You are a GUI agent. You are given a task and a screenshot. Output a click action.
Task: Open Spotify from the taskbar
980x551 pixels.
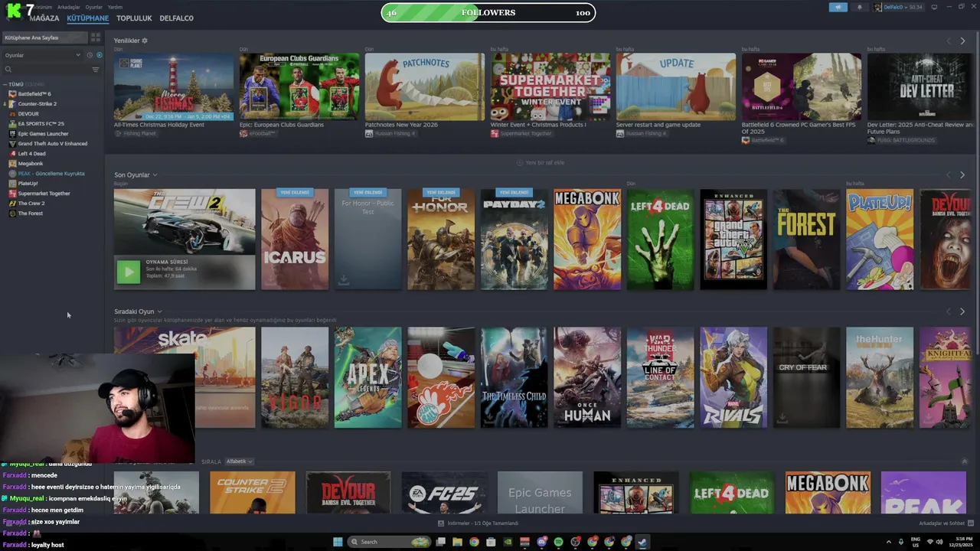[x=558, y=542]
